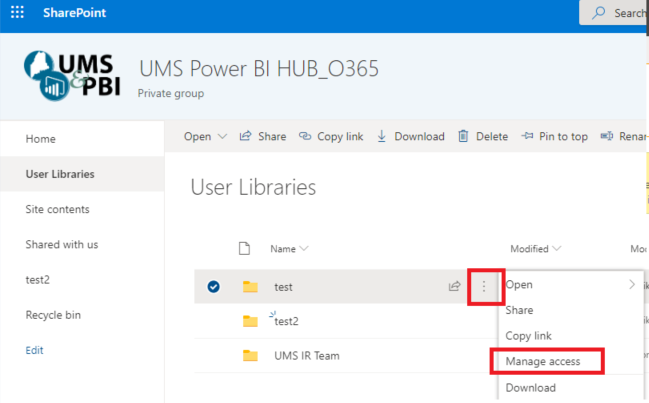649x403 pixels.
Task: Select User Libraries in left navigation
Action: (60, 174)
